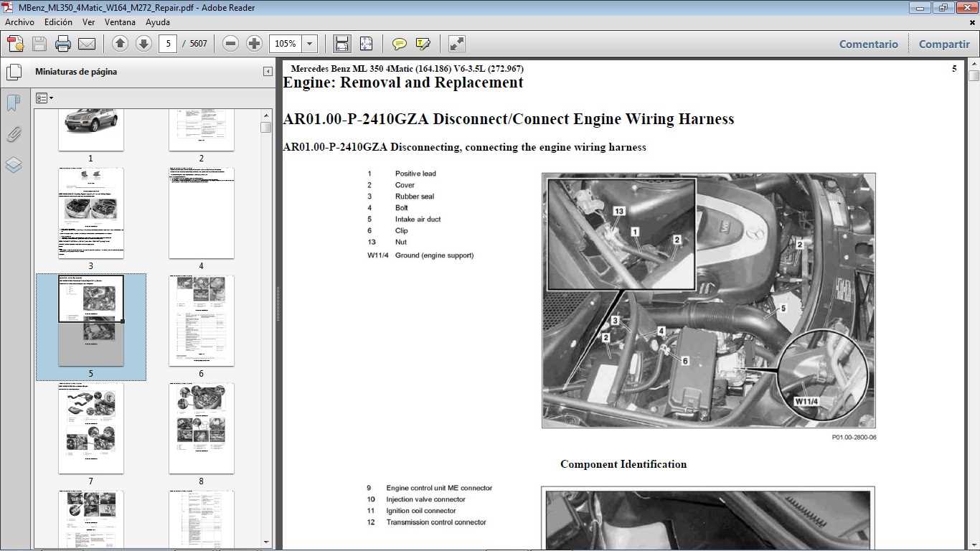Open the Ver menu
This screenshot has width=980, height=551.
click(x=89, y=22)
